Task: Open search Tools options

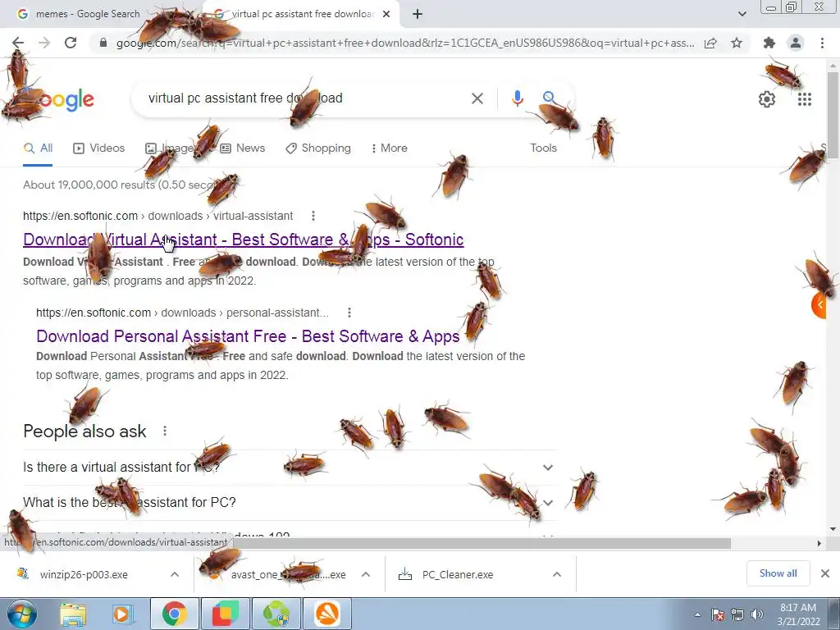Action: point(543,148)
